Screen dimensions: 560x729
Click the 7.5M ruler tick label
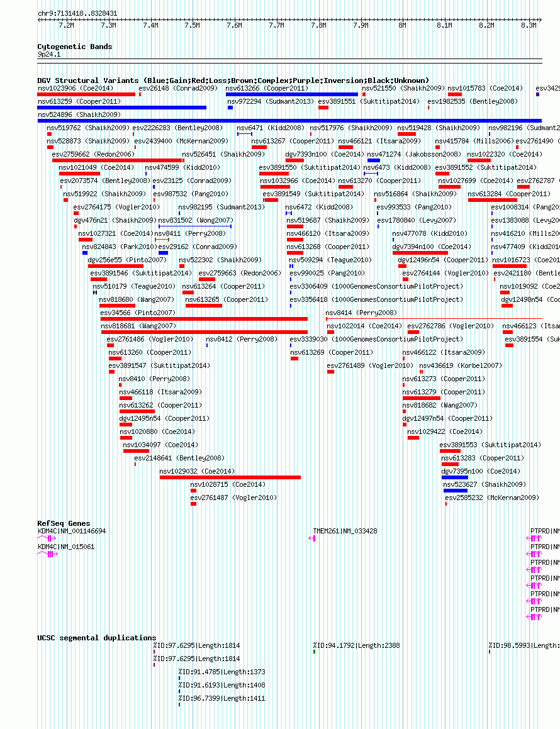[192, 25]
